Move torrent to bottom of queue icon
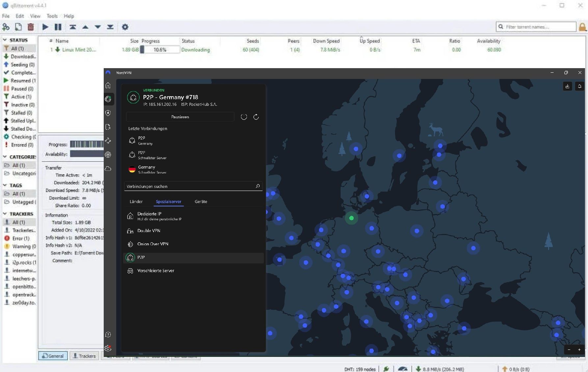The image size is (588, 372). click(110, 27)
